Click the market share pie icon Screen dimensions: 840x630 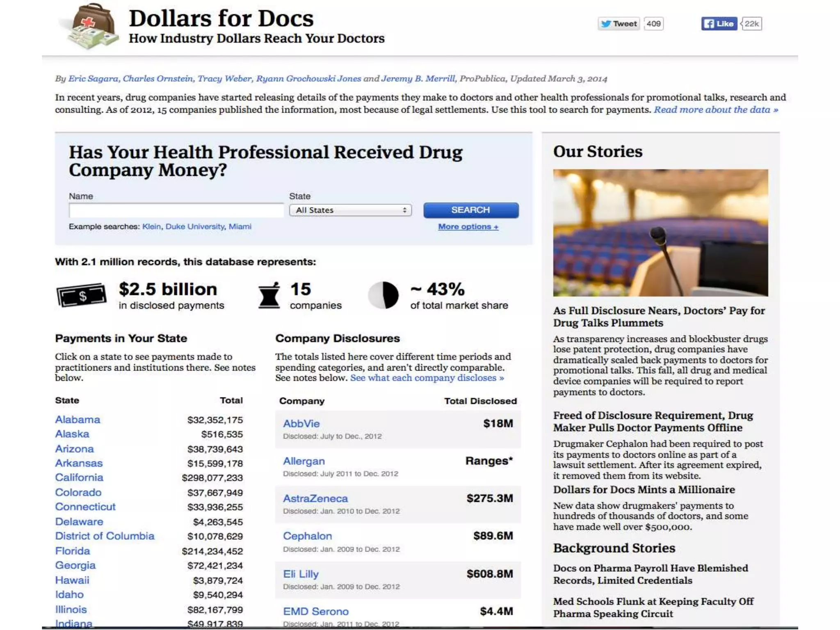383,295
